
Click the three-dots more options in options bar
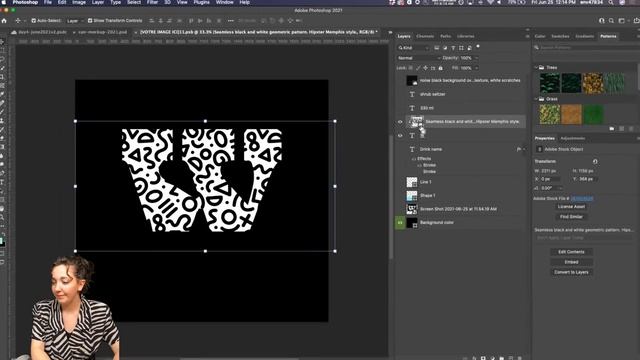tap(231, 21)
